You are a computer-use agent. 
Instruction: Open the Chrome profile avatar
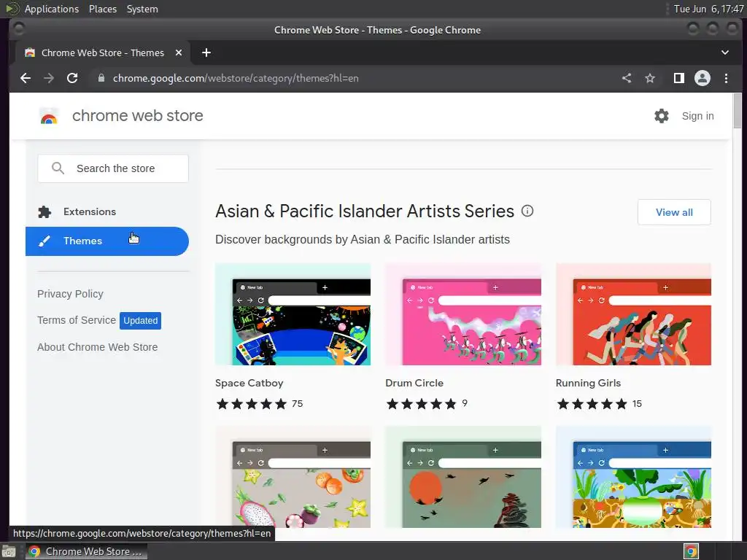[703, 78]
